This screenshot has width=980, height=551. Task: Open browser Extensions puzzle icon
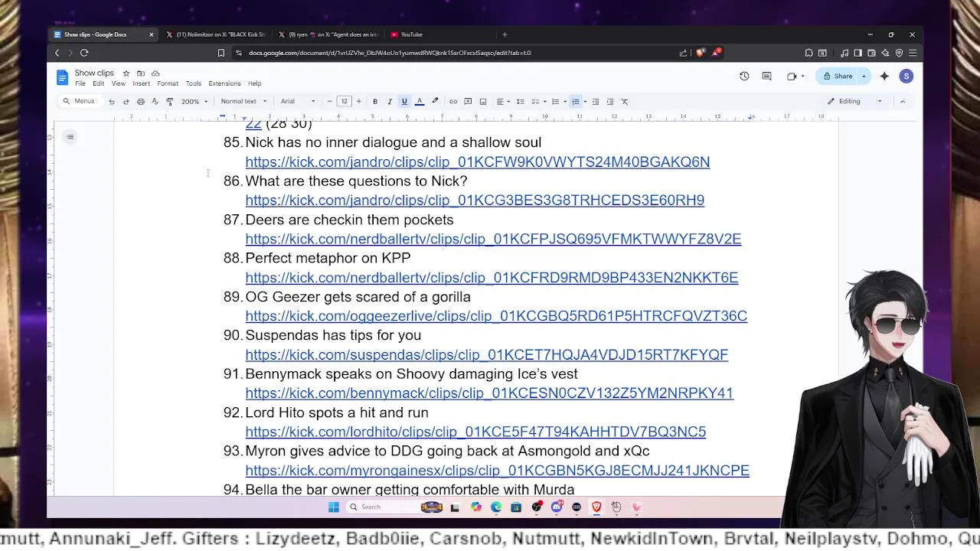click(x=809, y=53)
